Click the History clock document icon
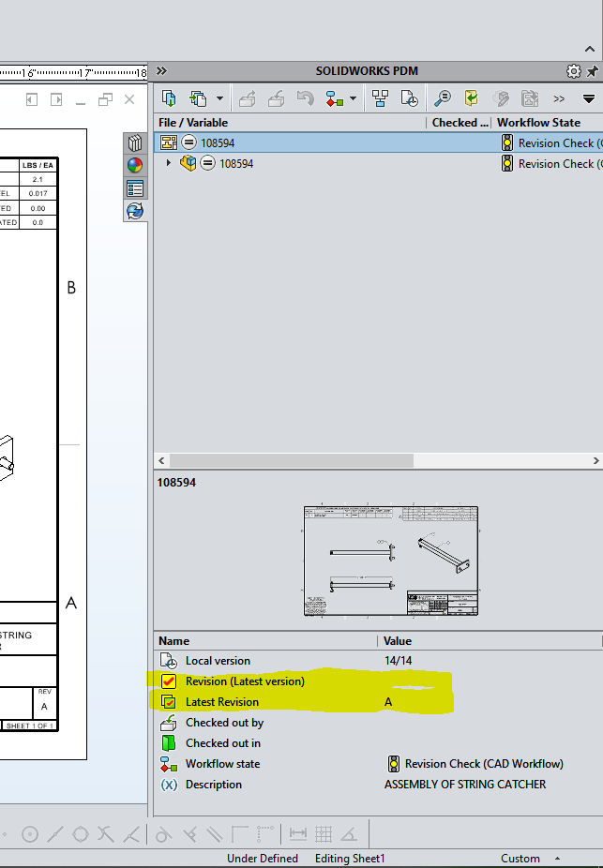603x868 pixels. click(x=409, y=97)
